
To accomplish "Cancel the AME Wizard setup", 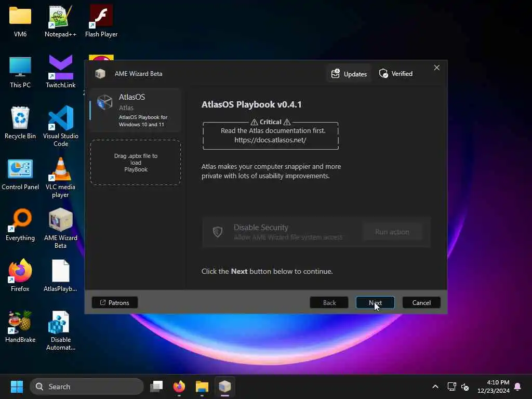I will pyautogui.click(x=421, y=302).
